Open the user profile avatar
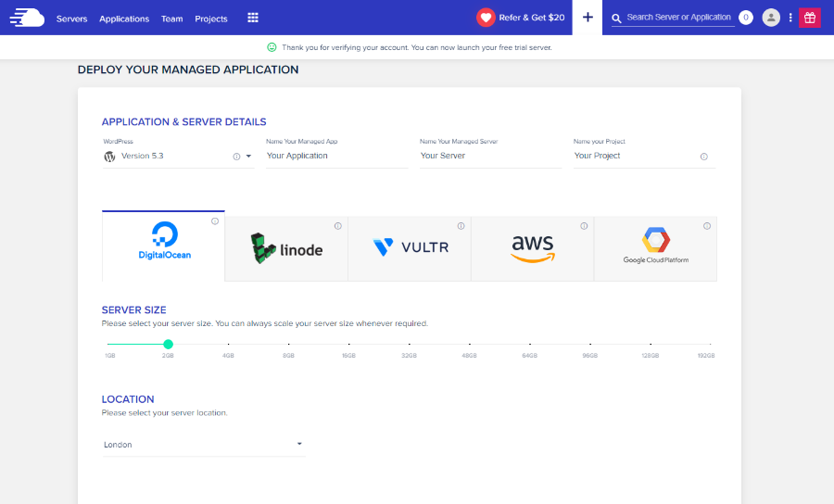This screenshot has height=504, width=834. [x=771, y=18]
